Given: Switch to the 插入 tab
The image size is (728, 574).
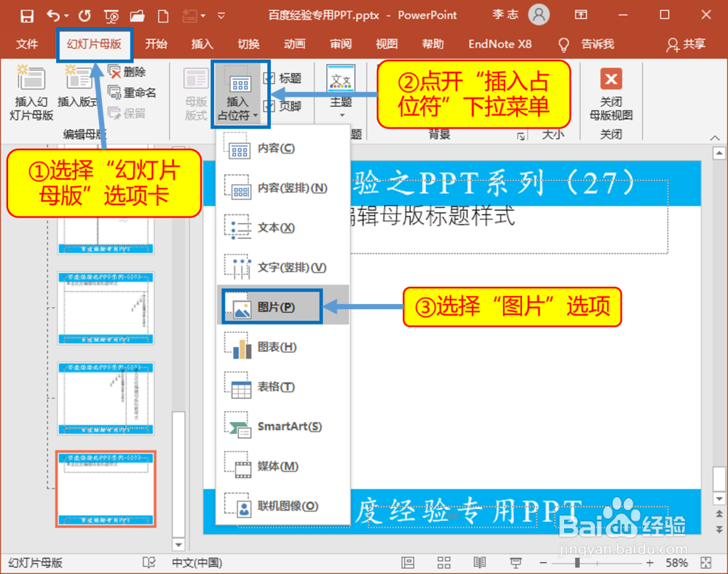Looking at the screenshot, I should tap(202, 44).
